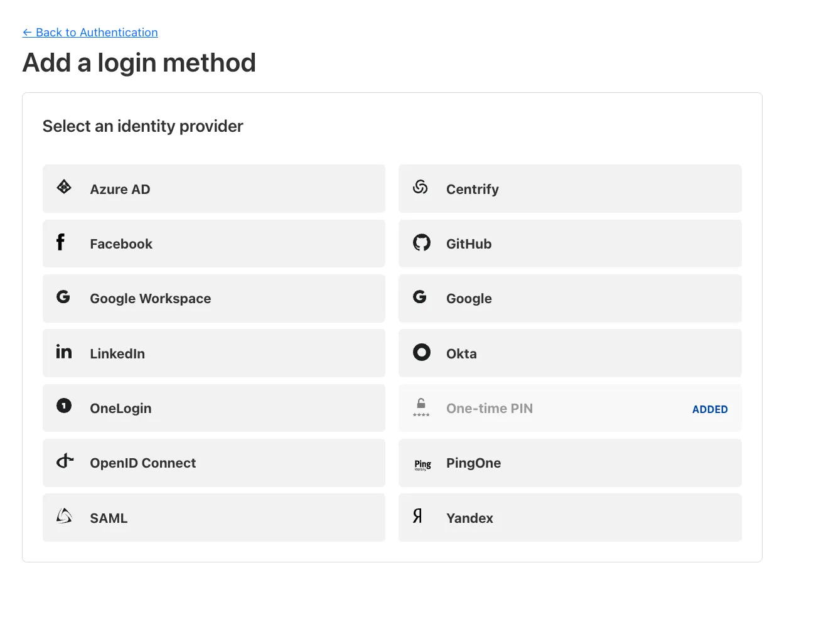This screenshot has width=836, height=644.
Task: Go back to Authentication page
Action: tap(90, 33)
